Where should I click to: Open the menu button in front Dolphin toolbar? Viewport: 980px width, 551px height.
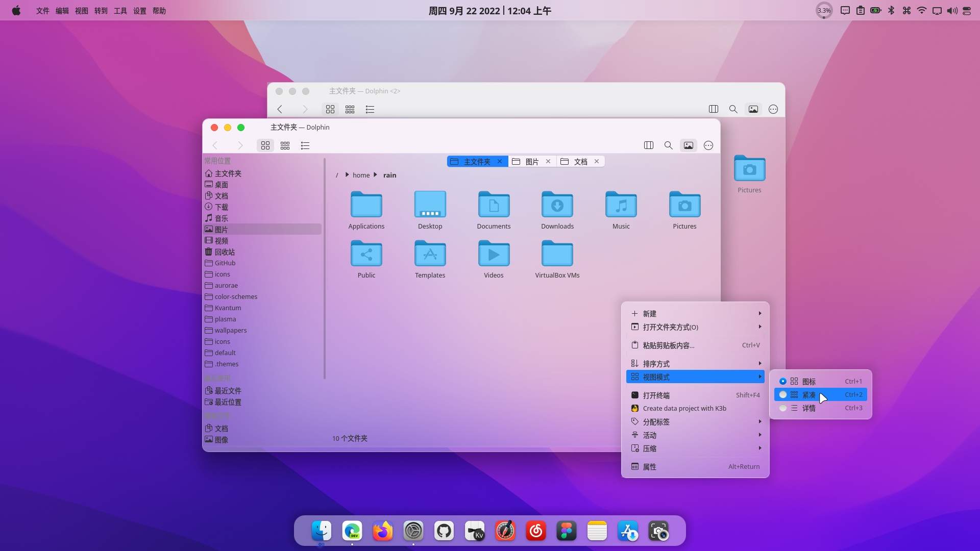(x=708, y=145)
